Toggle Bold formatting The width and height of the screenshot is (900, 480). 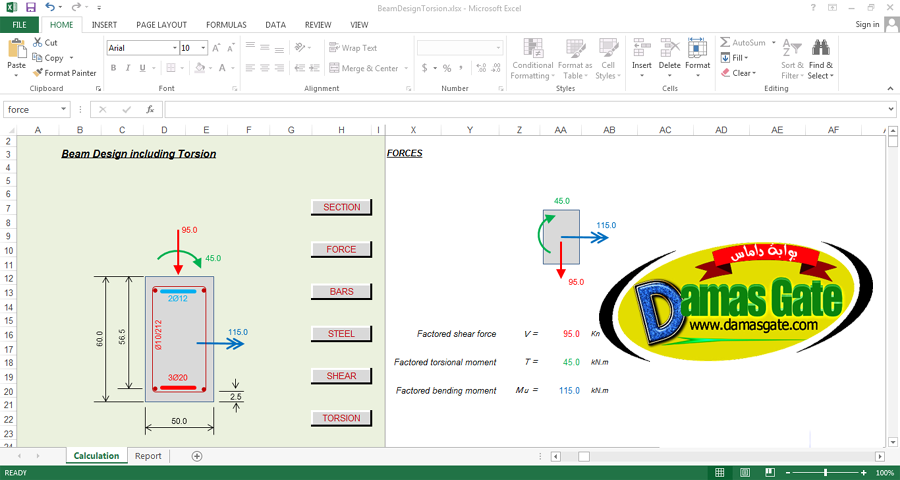click(113, 68)
